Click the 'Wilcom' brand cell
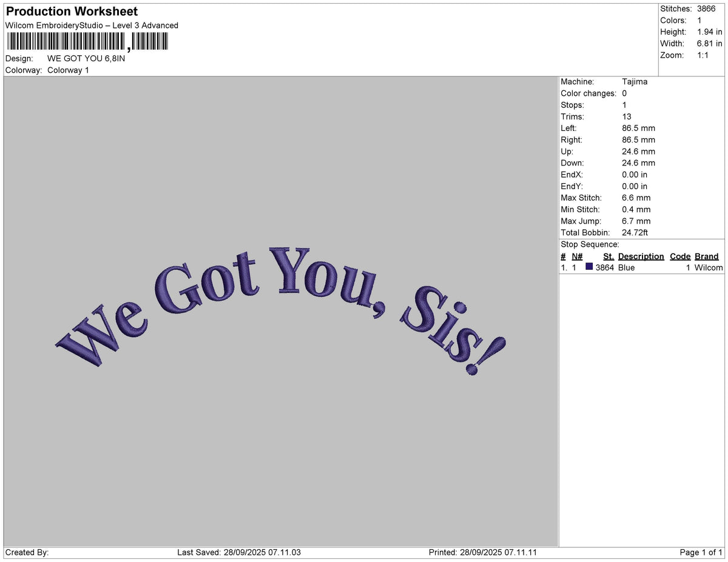This screenshot has height=562, width=728. [x=709, y=267]
